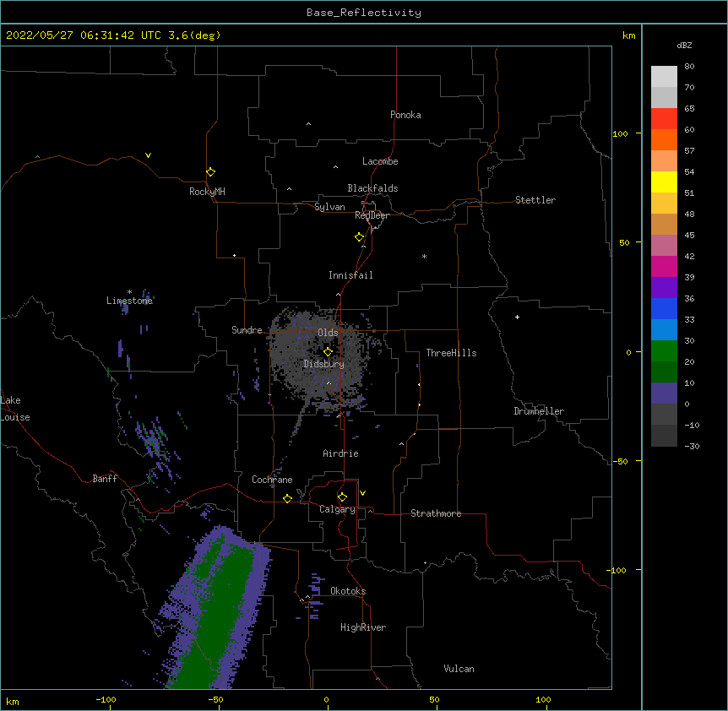
Task: Click the Ponoka town label
Action: [405, 115]
